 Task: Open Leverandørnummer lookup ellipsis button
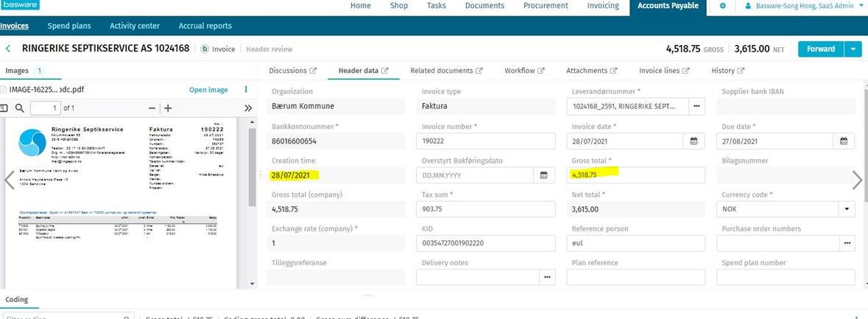pos(696,106)
